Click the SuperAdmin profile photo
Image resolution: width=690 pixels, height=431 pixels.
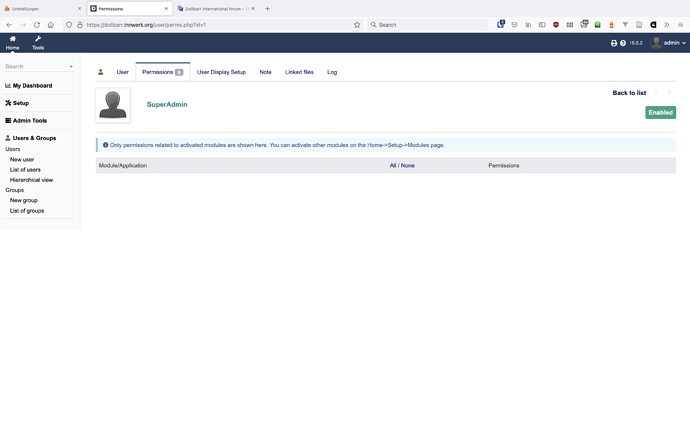[x=113, y=105]
